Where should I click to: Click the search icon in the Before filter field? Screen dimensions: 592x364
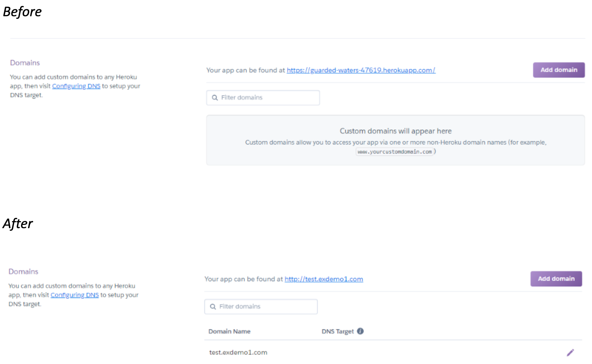pyautogui.click(x=215, y=98)
